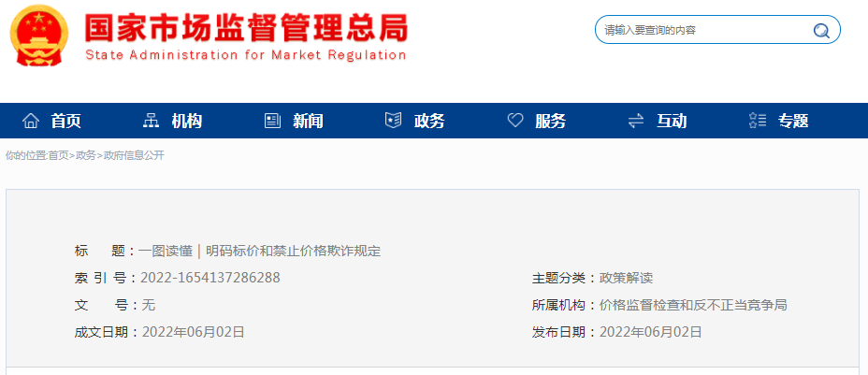This screenshot has height=375, width=868.
Task: Open the 互动 navigation item
Action: pyautogui.click(x=672, y=121)
